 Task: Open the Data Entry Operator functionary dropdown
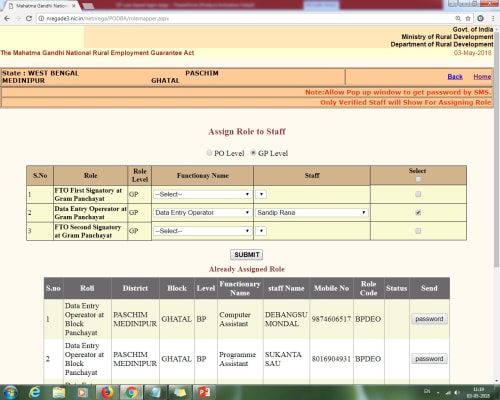click(x=203, y=213)
